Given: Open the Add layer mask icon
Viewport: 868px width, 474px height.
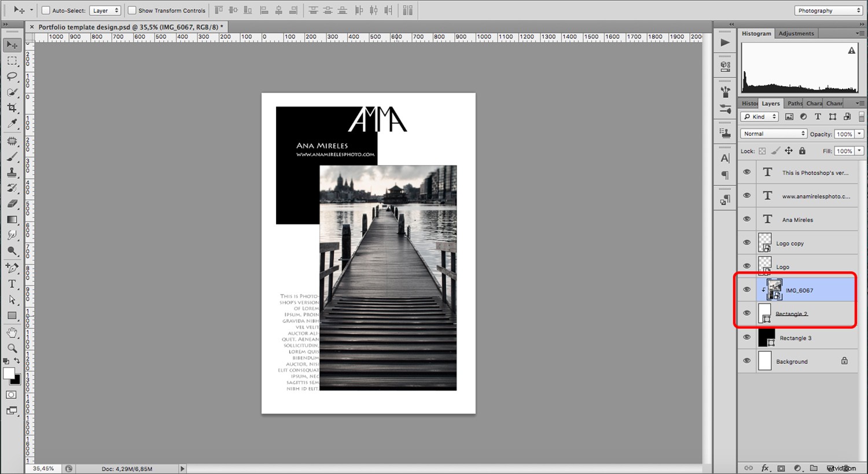Looking at the screenshot, I should [x=781, y=468].
